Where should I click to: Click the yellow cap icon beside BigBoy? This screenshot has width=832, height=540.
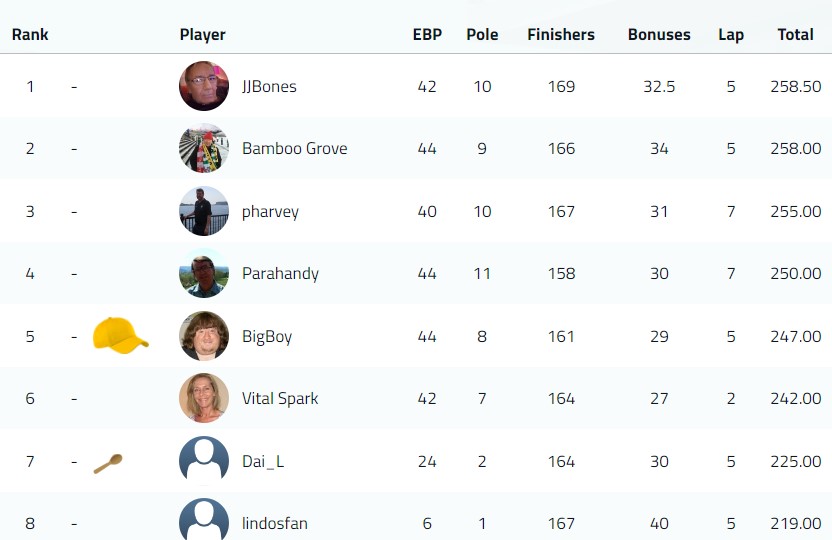120,335
